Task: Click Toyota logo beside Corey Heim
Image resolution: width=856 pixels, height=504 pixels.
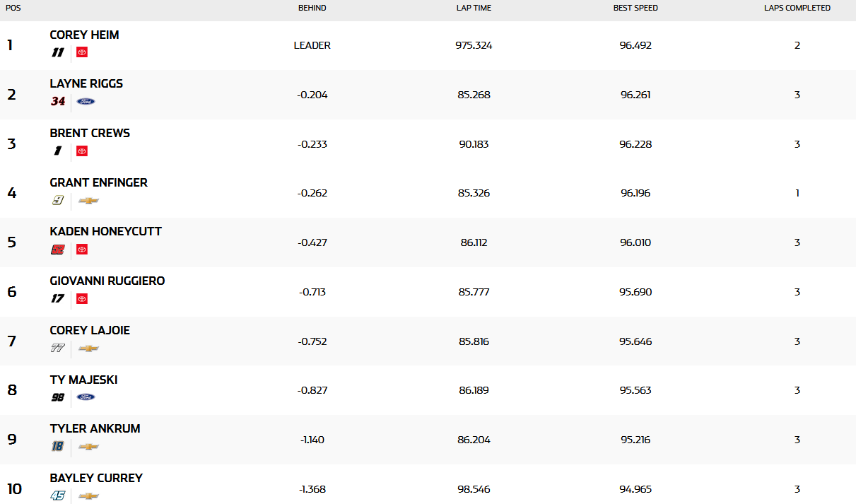Action: click(82, 52)
